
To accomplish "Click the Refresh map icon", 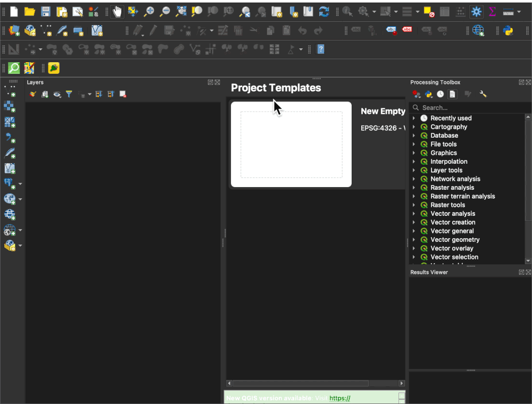I will (x=324, y=12).
